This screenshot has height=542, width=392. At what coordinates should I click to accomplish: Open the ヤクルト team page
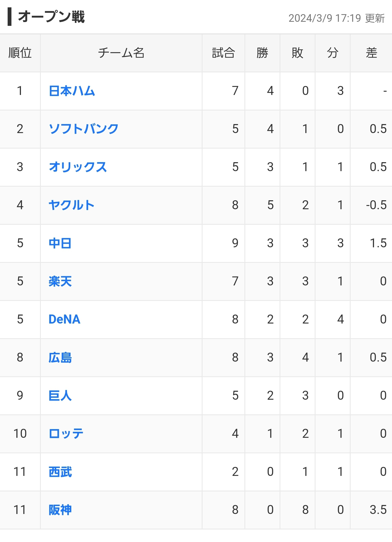pyautogui.click(x=72, y=205)
